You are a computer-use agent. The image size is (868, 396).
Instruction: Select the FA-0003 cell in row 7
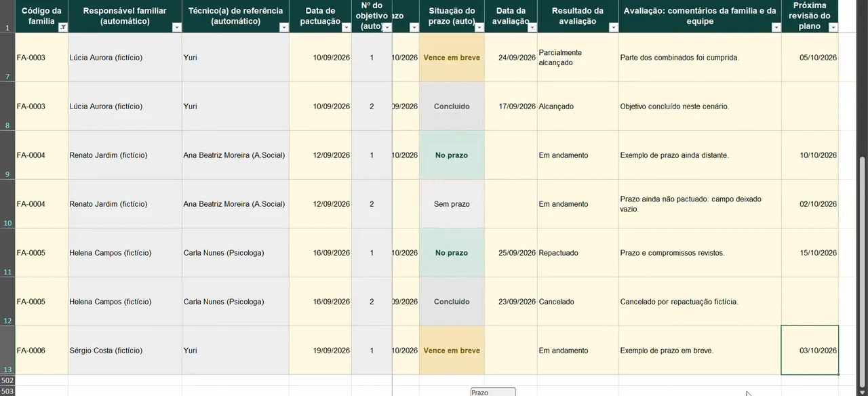[x=41, y=58]
